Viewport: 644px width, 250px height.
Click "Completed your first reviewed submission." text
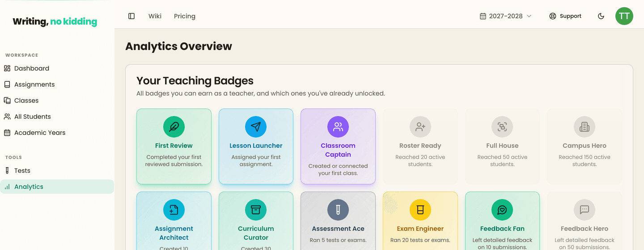tap(174, 161)
